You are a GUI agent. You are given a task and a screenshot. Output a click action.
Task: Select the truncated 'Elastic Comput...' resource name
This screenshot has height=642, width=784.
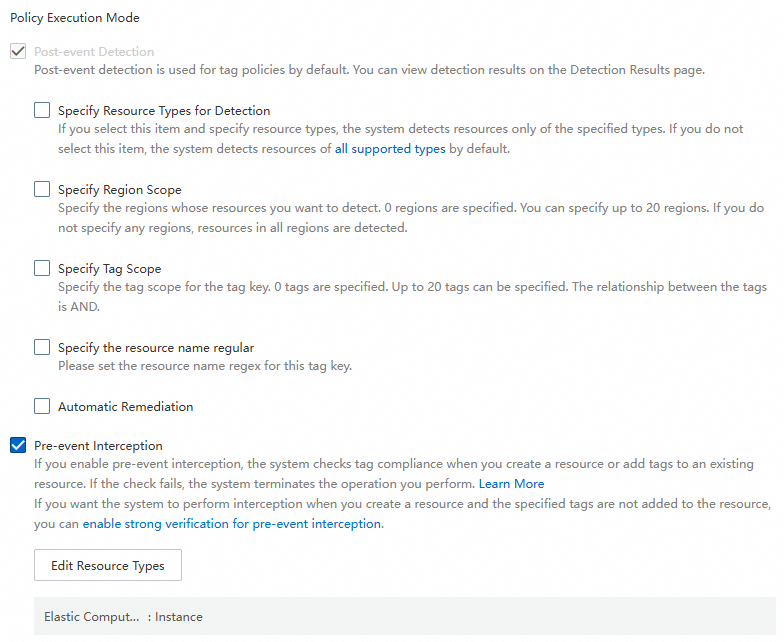[91, 617]
